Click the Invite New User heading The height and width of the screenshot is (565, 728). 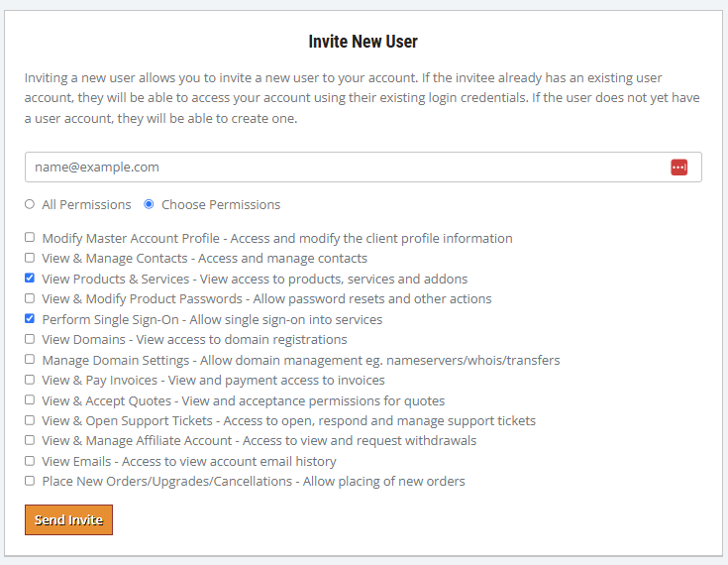click(364, 42)
